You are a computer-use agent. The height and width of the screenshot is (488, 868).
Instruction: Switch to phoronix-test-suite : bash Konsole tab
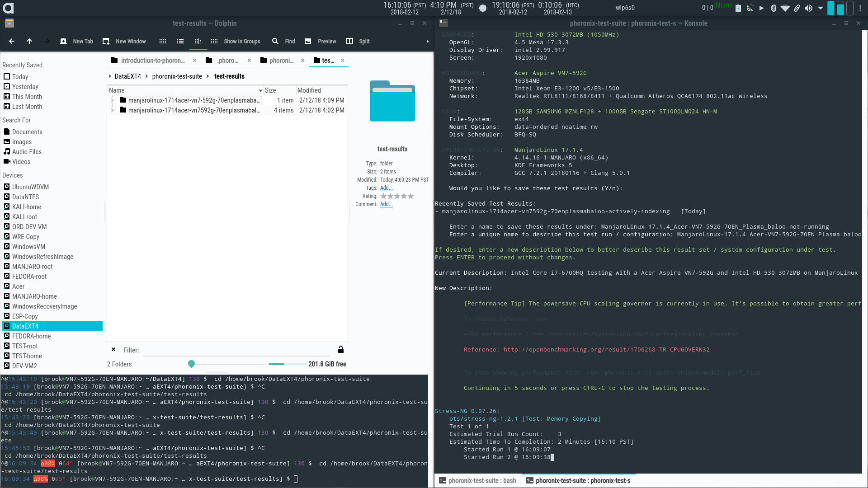point(477,481)
